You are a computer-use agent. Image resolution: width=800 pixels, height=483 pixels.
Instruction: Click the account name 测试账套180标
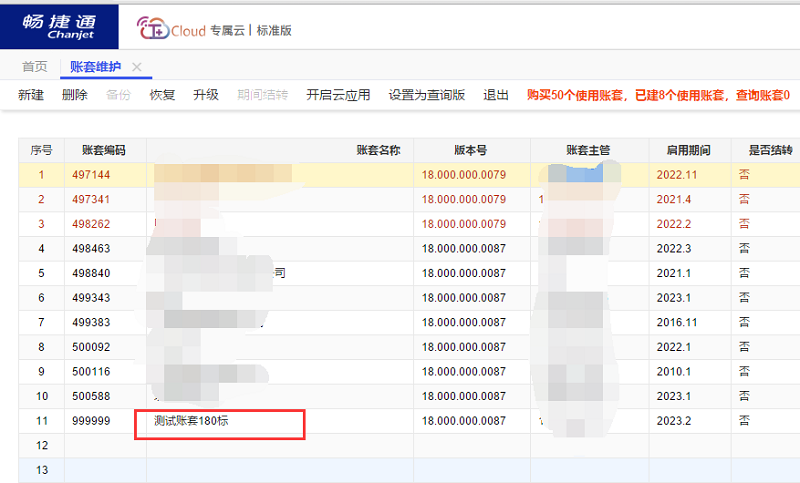pos(191,421)
